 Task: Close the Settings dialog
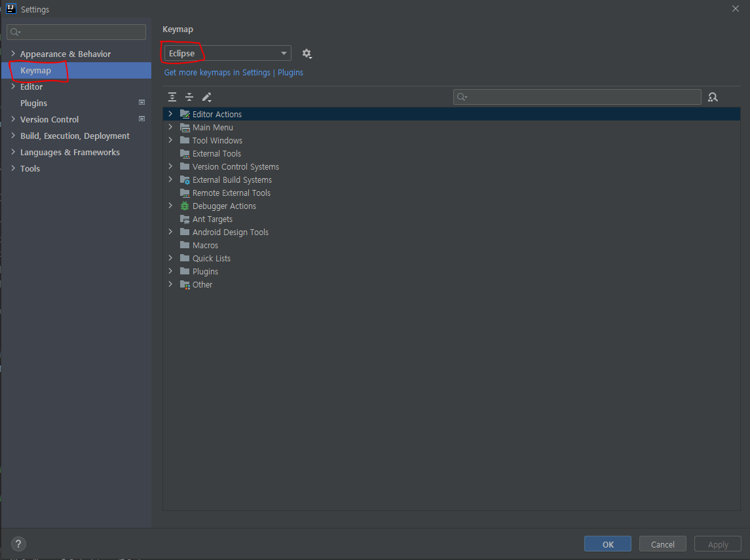(x=735, y=9)
